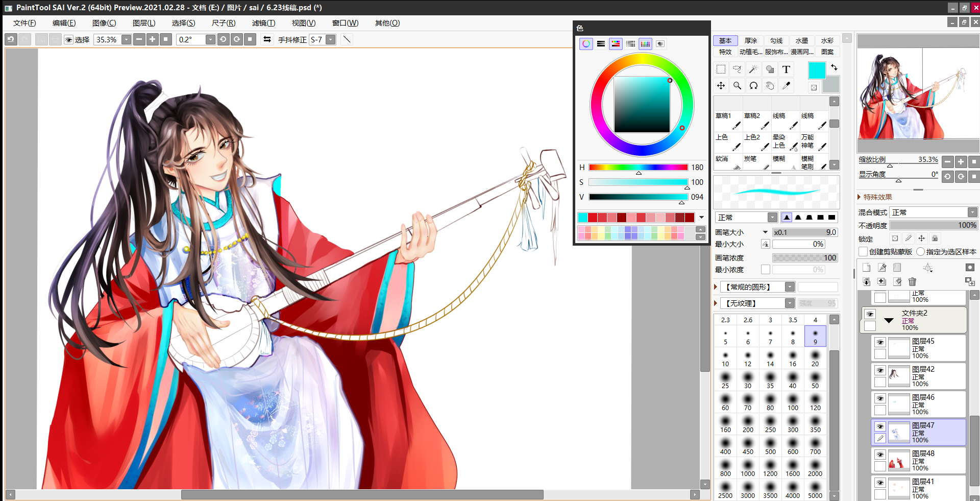Select 指定为选区样本 radio button
Screen dimensions: 980x501
click(x=920, y=252)
